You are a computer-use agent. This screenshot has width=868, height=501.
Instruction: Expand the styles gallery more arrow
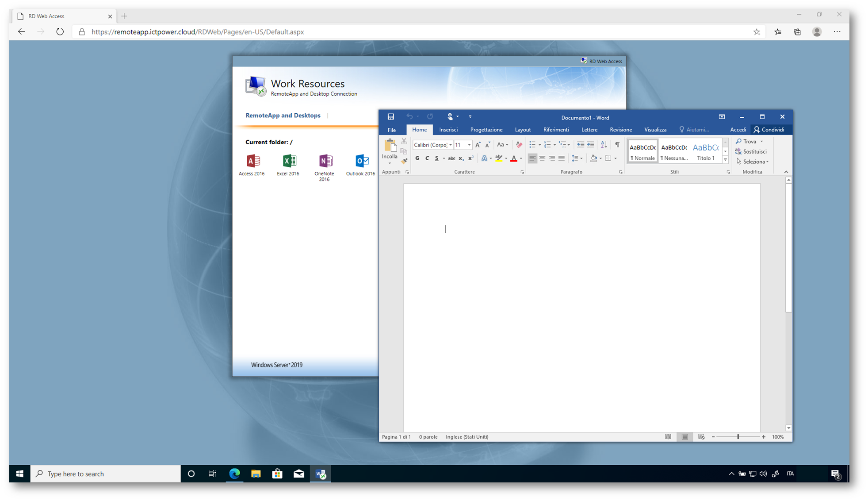725,160
